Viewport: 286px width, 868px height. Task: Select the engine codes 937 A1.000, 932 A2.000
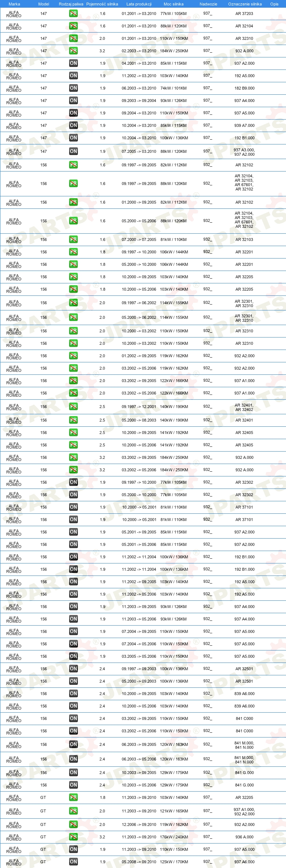click(244, 812)
